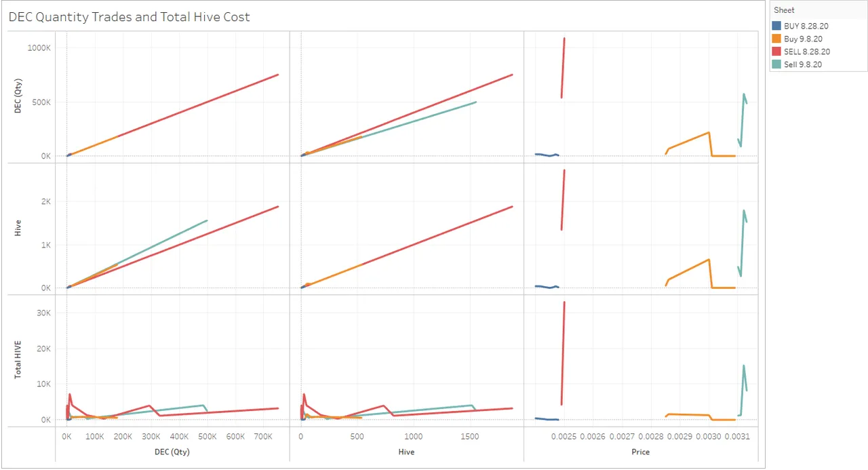Click the '500K' tick on the vertical DEC axis
This screenshot has height=470, width=868.
click(x=42, y=102)
